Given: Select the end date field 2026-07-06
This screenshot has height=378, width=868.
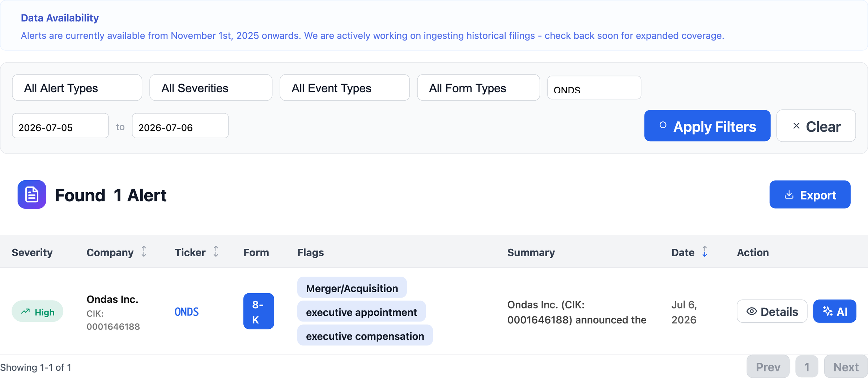Looking at the screenshot, I should click(180, 126).
